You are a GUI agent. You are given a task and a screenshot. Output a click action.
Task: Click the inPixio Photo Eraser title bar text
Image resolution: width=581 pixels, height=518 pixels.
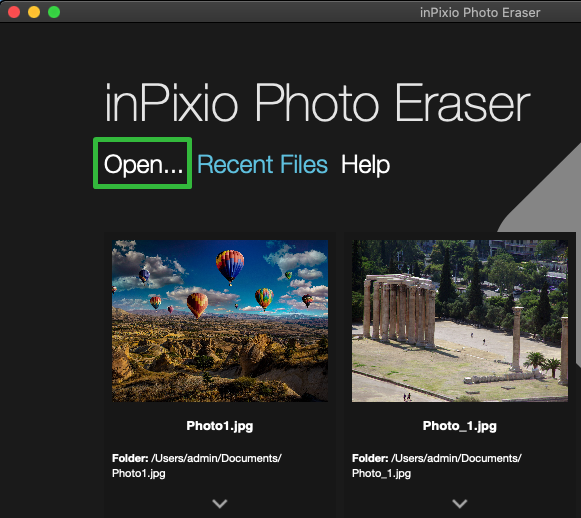coord(480,13)
